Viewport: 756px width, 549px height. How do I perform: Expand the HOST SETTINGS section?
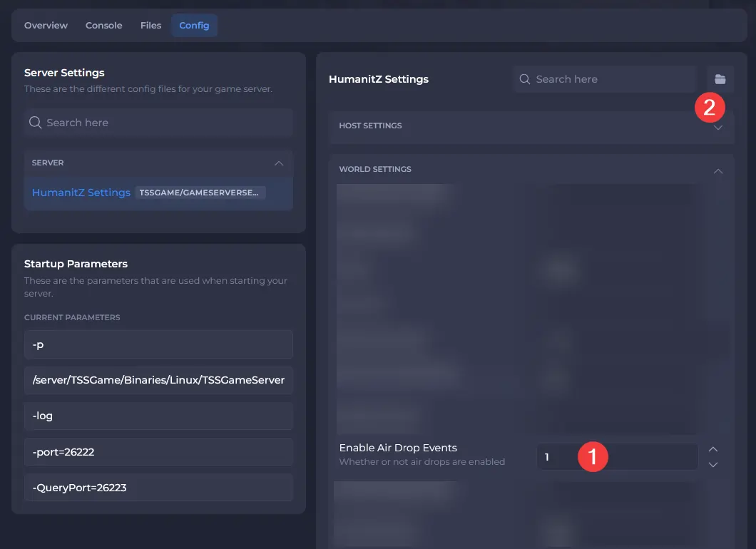pos(531,127)
